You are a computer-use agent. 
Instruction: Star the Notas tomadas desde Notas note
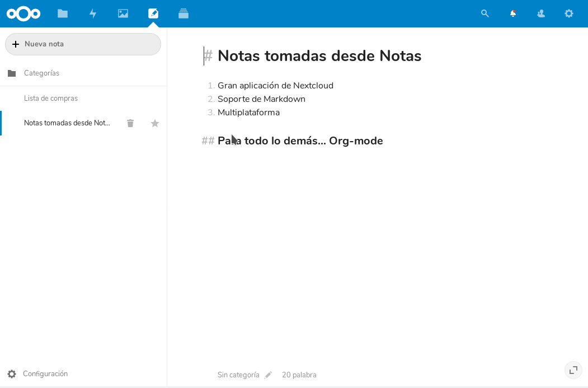[155, 123]
